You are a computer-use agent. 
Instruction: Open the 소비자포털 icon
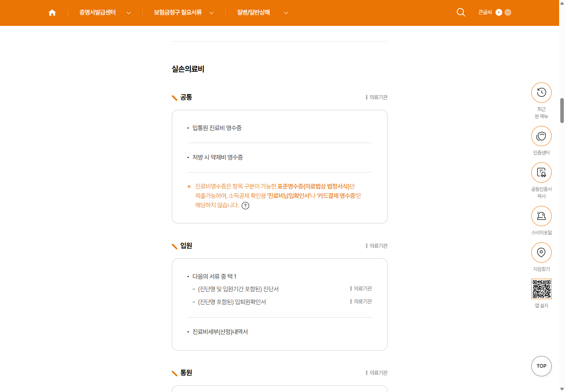[x=541, y=216]
